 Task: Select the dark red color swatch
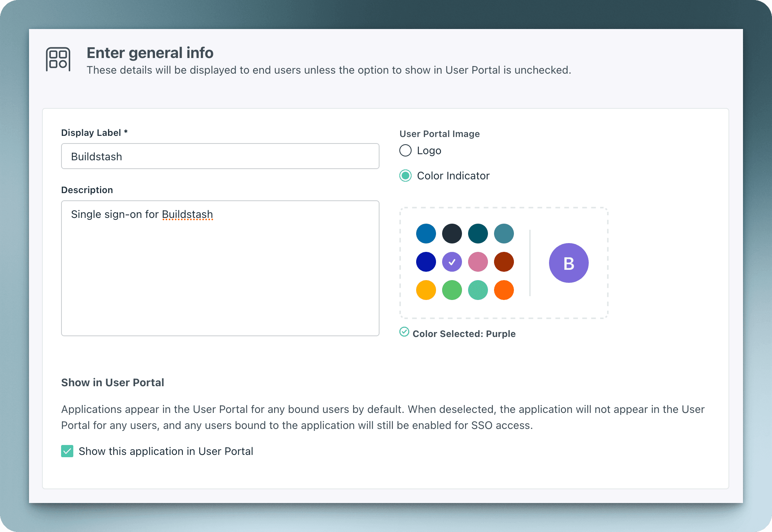[x=504, y=262]
